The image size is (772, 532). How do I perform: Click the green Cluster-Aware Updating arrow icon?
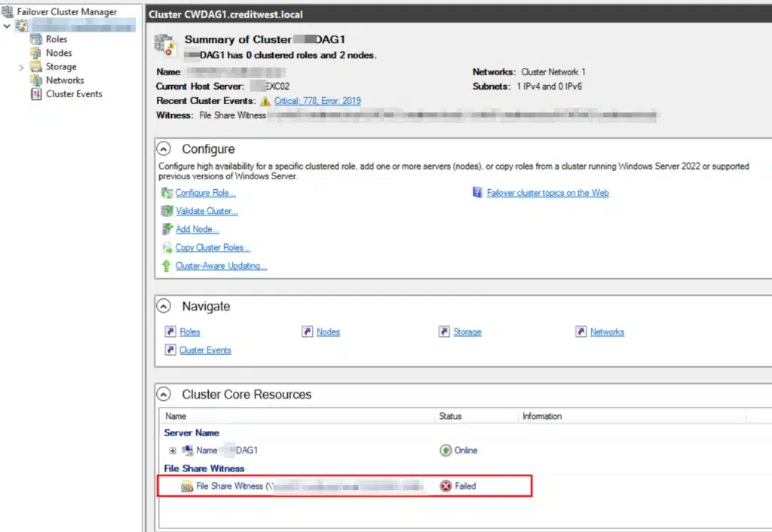coord(167,266)
